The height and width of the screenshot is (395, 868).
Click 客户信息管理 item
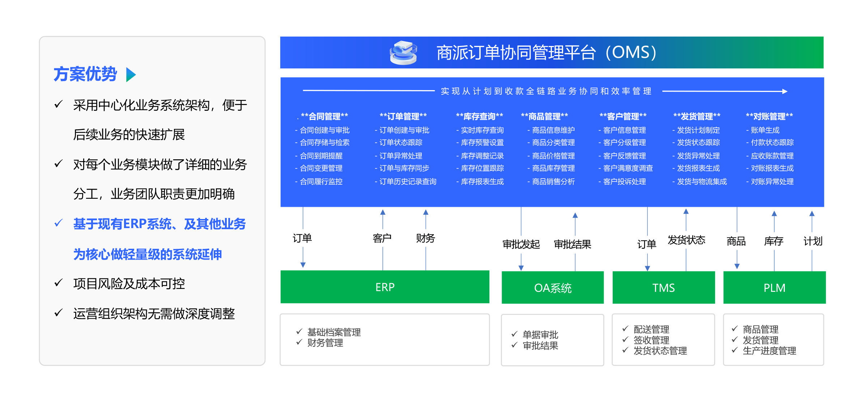click(622, 130)
